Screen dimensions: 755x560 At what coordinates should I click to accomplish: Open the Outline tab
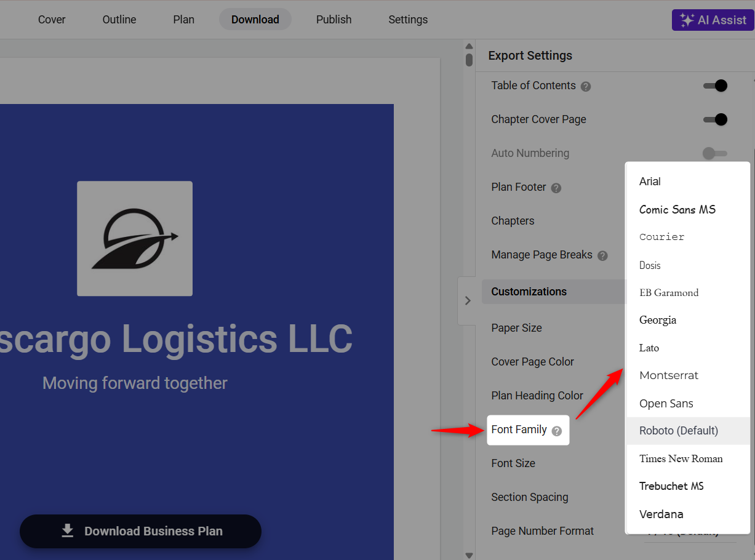119,20
